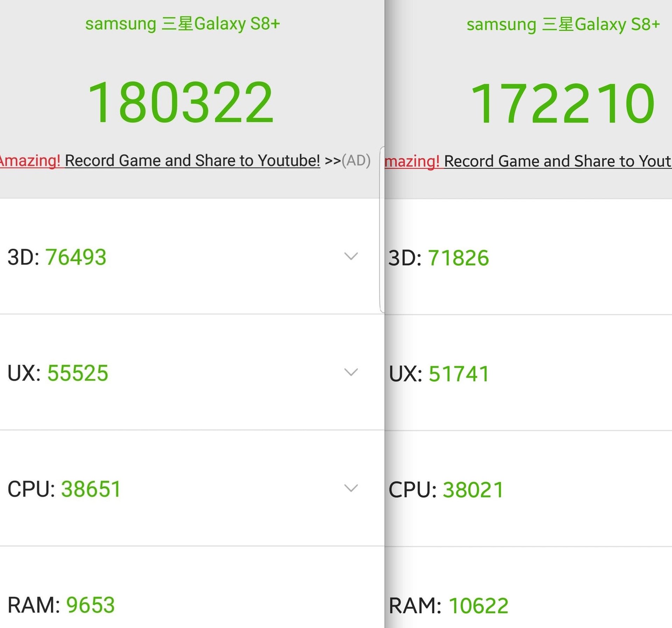
Task: Select the total score 172210
Action: 562,103
